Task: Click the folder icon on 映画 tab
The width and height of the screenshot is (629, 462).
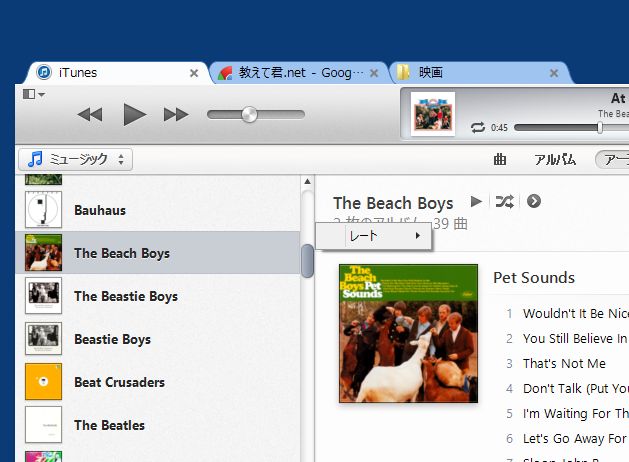Action: (403, 73)
